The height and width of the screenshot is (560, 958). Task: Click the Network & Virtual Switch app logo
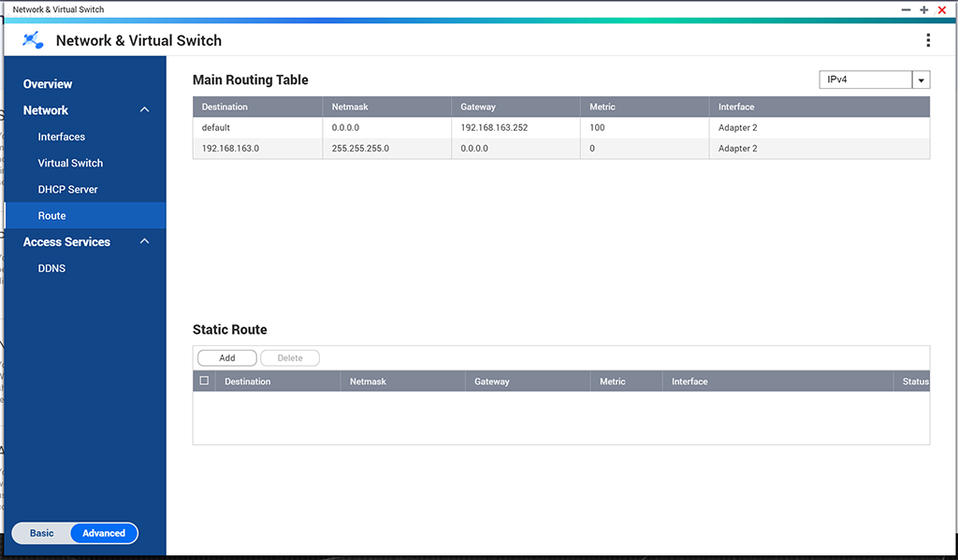coord(33,40)
